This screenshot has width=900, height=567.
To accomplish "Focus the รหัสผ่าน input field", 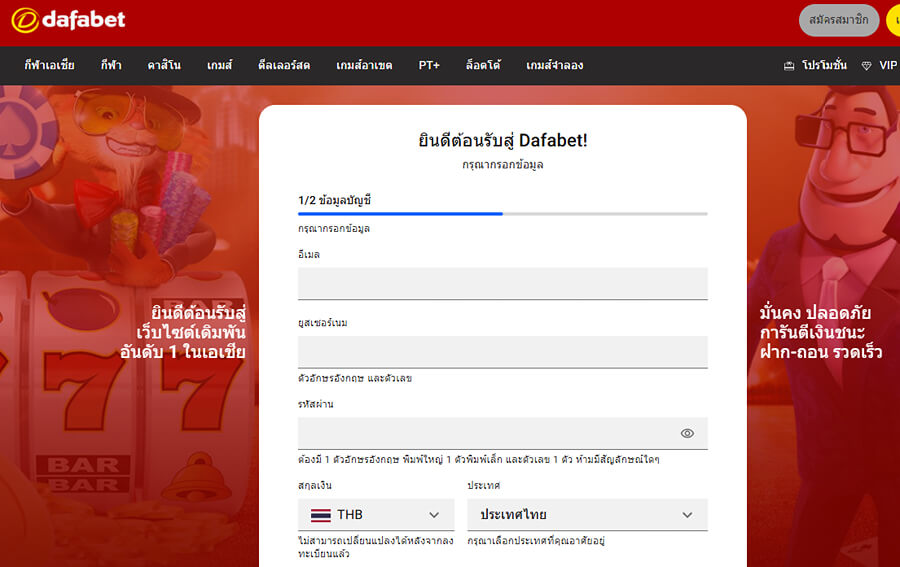I will 502,433.
